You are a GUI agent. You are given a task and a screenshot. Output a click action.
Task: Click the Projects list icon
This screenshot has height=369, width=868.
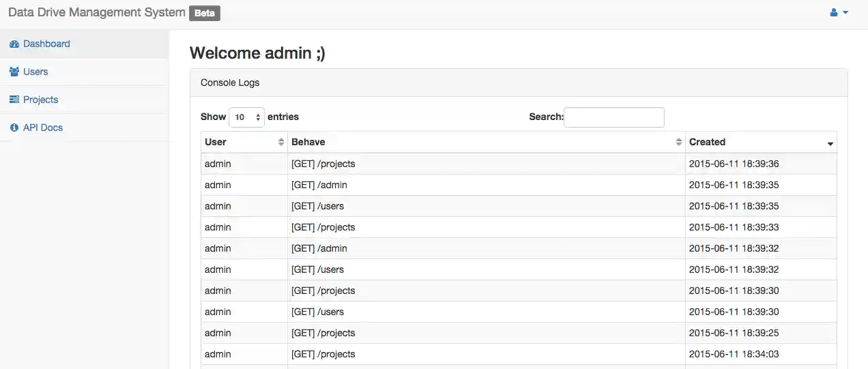coord(14,100)
